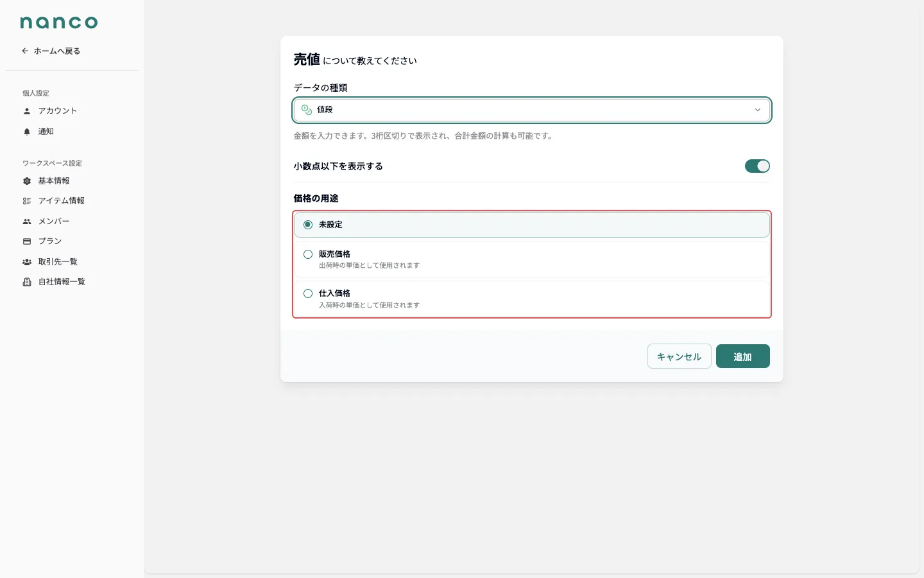Click the メンバー people icon
The width and height of the screenshot is (924, 578).
point(27,222)
